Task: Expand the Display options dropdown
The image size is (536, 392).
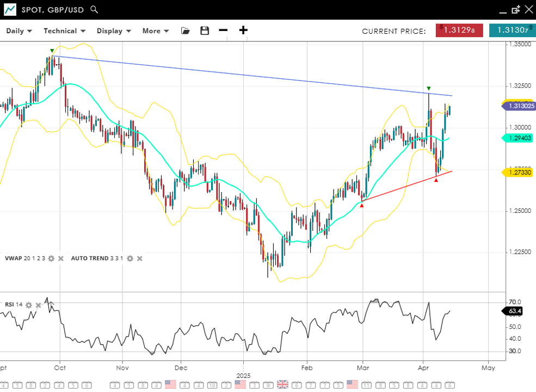Action: point(114,31)
